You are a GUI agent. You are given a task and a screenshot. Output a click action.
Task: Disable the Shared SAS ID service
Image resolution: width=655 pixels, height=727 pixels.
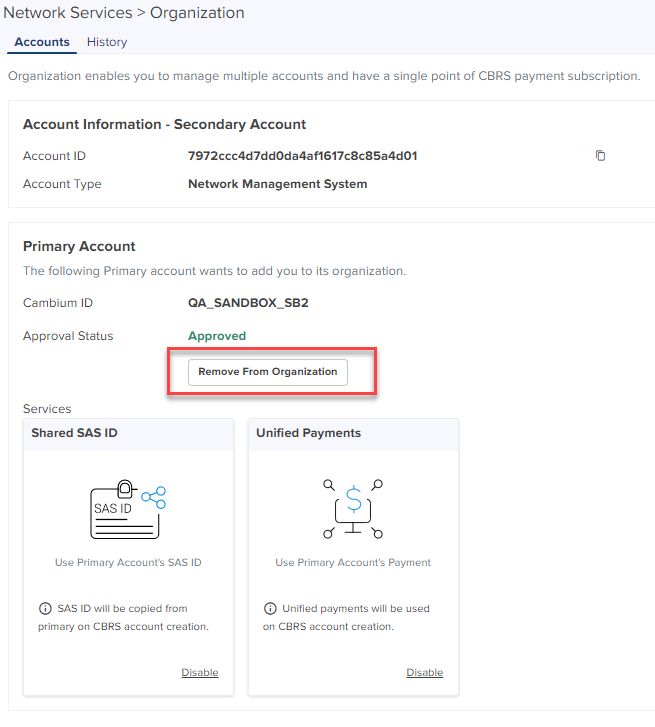tap(199, 672)
